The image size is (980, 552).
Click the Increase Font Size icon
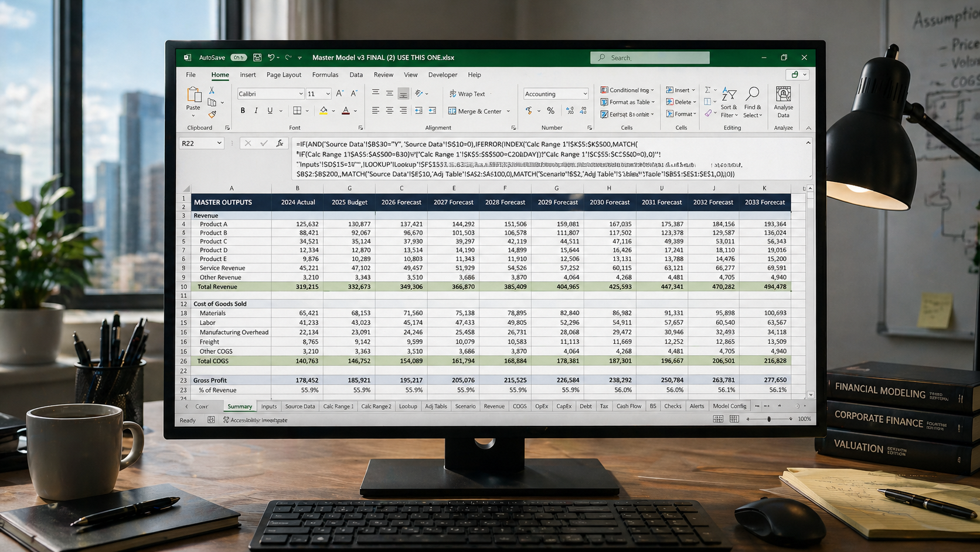(x=339, y=94)
